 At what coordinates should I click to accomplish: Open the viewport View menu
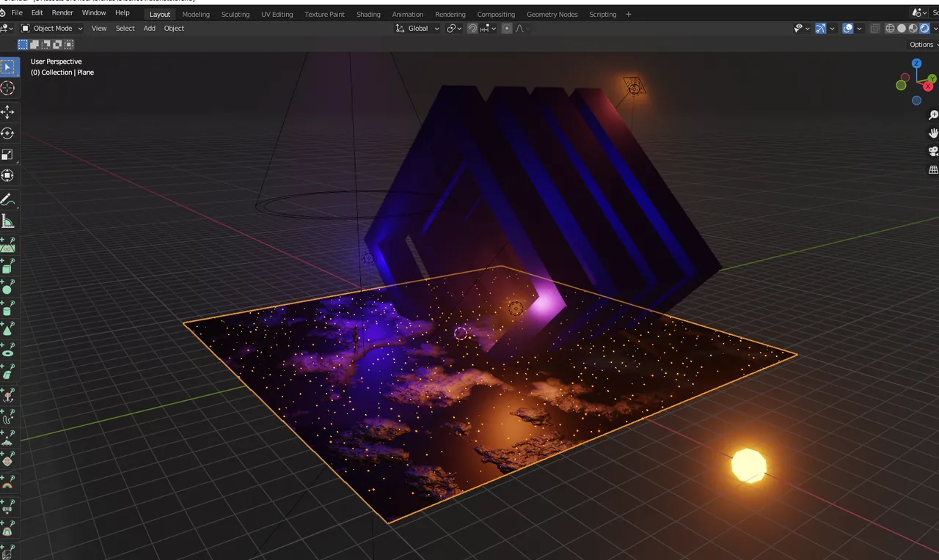tap(99, 29)
